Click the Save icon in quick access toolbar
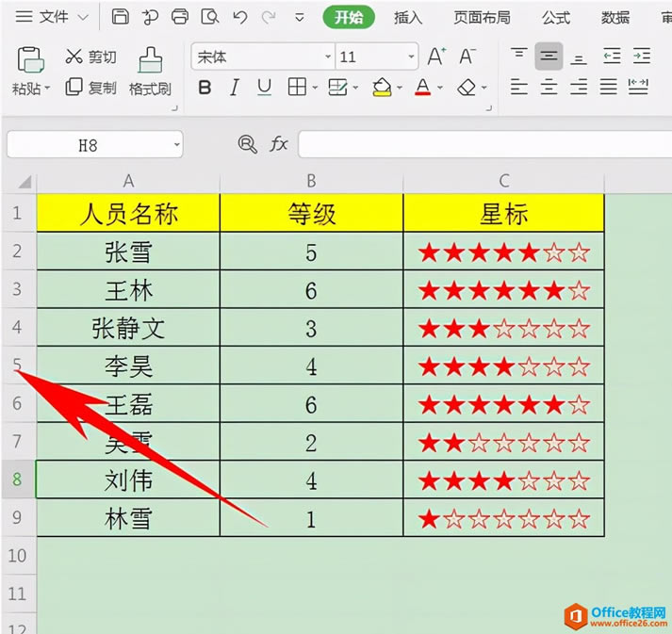 (120, 17)
